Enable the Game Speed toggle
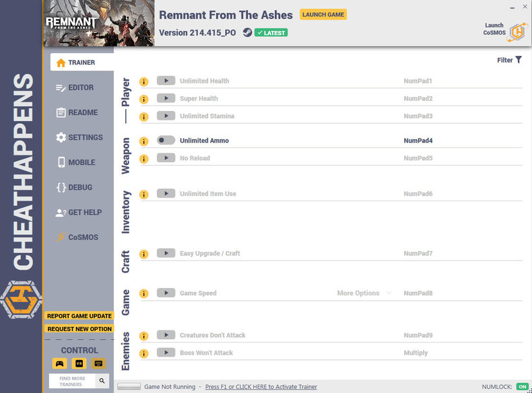Viewport: 532px width, 393px height. pyautogui.click(x=166, y=293)
